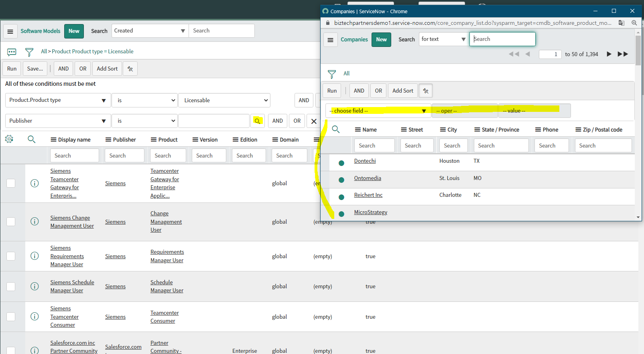This screenshot has width=644, height=354.
Task: Toggle column search magnifier in Companies
Action: (336, 129)
